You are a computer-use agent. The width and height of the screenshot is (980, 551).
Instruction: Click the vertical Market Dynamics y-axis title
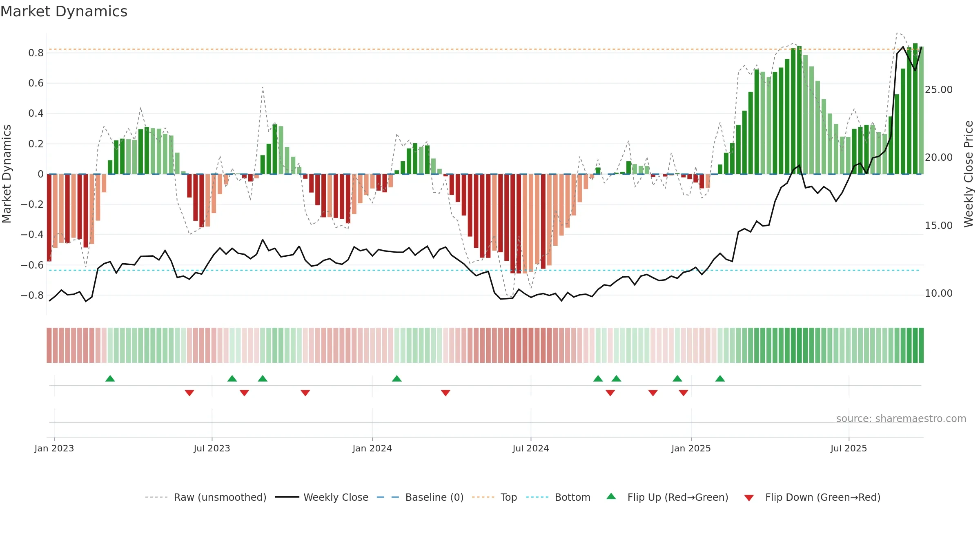coord(7,174)
